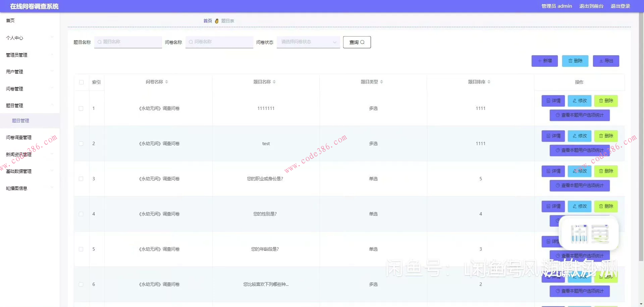Open 详情 for row 1
Viewport: 644px width, 307px height.
553,101
